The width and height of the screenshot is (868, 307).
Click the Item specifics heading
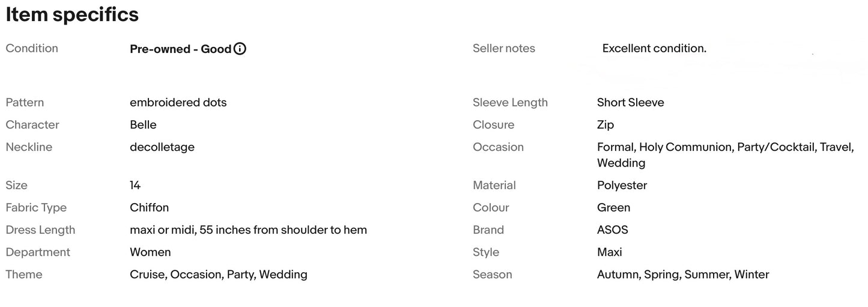(x=72, y=14)
